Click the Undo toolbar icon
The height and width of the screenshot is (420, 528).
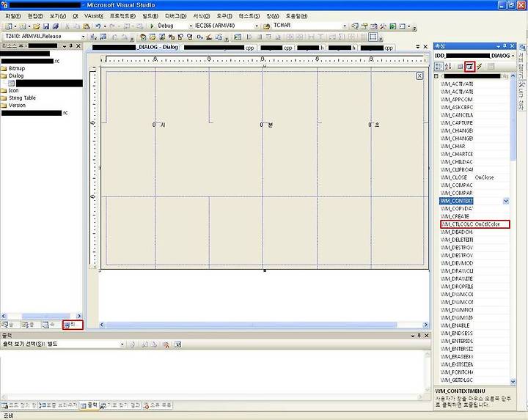click(x=98, y=26)
